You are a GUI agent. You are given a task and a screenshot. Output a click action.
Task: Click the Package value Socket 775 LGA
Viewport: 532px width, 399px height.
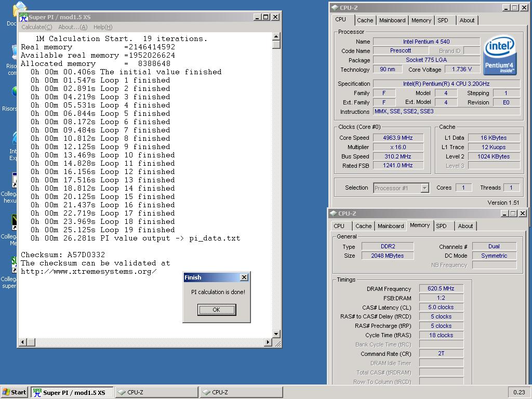click(x=426, y=60)
